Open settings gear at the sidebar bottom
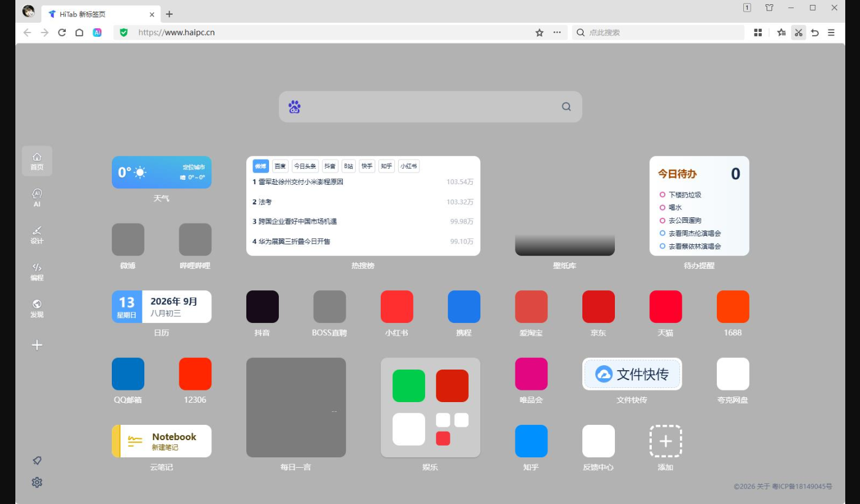This screenshot has width=860, height=504. tap(37, 483)
